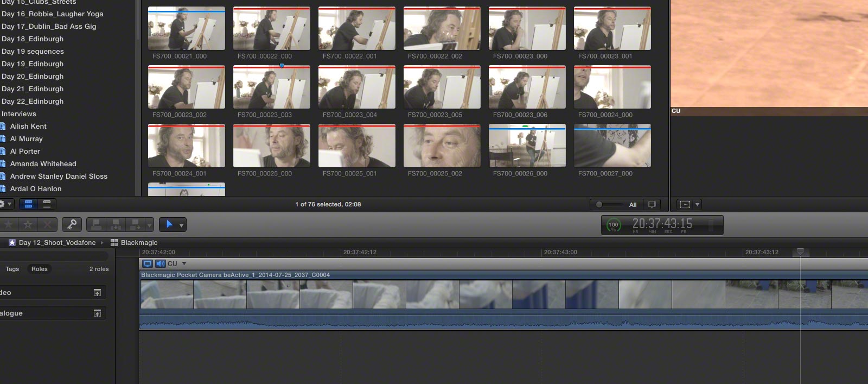This screenshot has width=868, height=384.
Task: Minimize the Dialogue role lane
Action: coord(97,313)
